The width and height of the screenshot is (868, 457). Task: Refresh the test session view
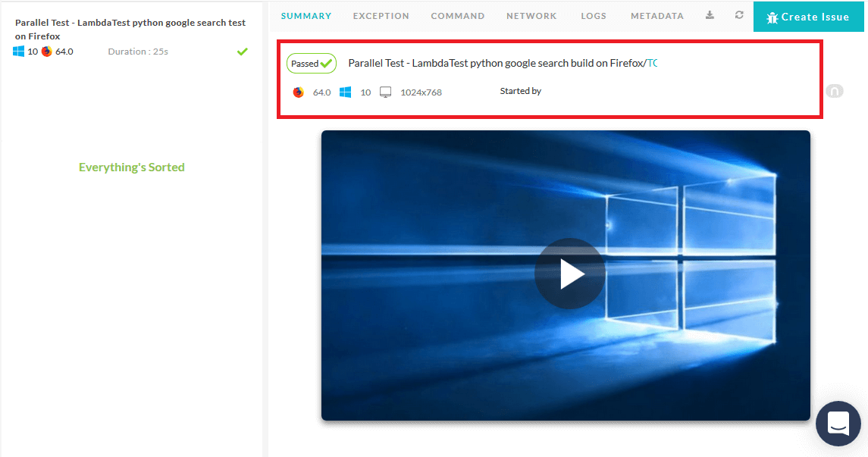pyautogui.click(x=738, y=15)
